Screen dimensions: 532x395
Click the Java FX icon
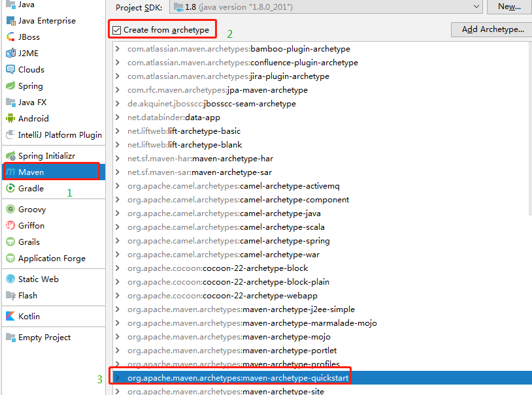(10, 102)
